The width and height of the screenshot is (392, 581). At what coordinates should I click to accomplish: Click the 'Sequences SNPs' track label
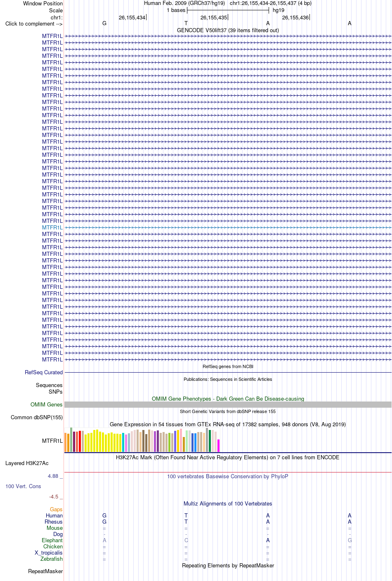[x=49, y=388]
